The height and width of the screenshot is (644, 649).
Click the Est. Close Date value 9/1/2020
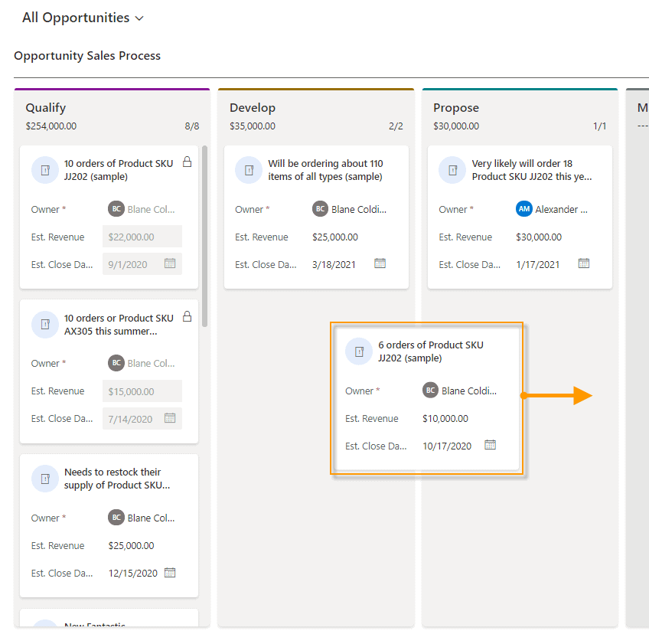128,264
